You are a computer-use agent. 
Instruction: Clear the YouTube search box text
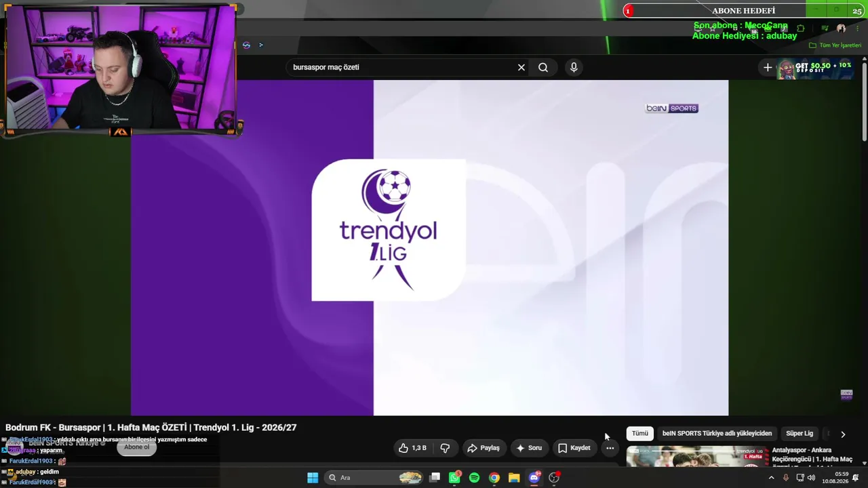(521, 67)
